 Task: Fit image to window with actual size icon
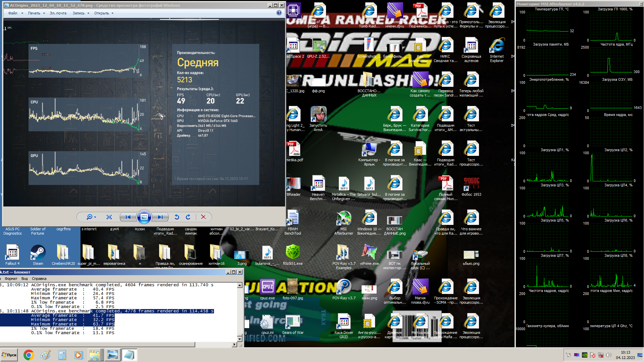[x=109, y=217]
